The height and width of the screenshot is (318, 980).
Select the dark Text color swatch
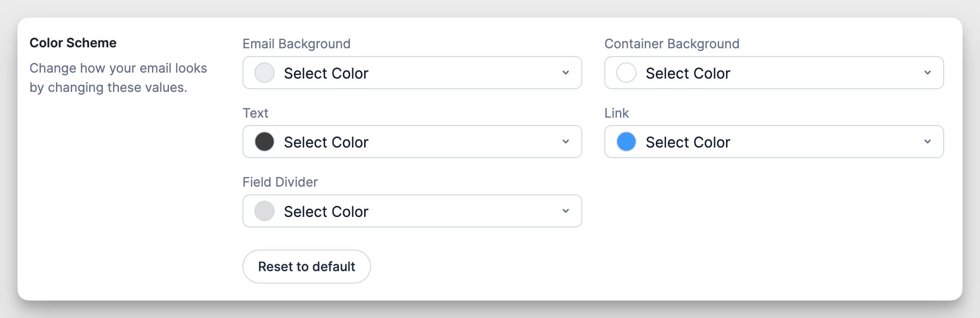click(x=265, y=142)
